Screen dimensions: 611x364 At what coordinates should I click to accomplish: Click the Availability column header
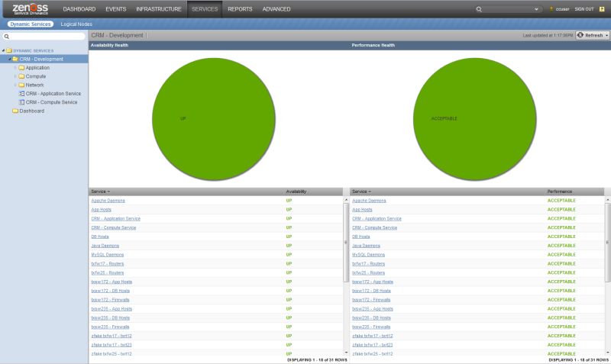pos(296,192)
